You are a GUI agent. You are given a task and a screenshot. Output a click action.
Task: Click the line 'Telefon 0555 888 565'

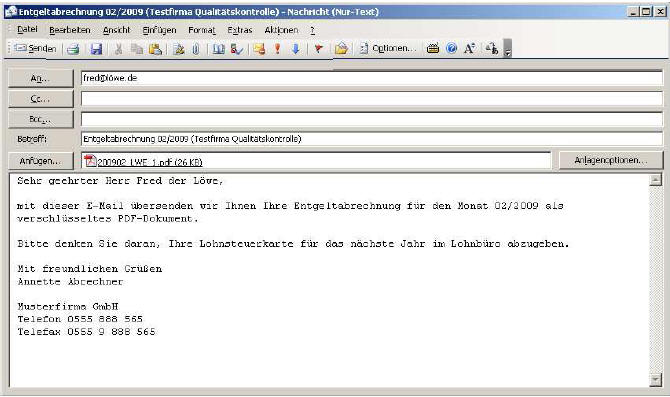(80, 319)
